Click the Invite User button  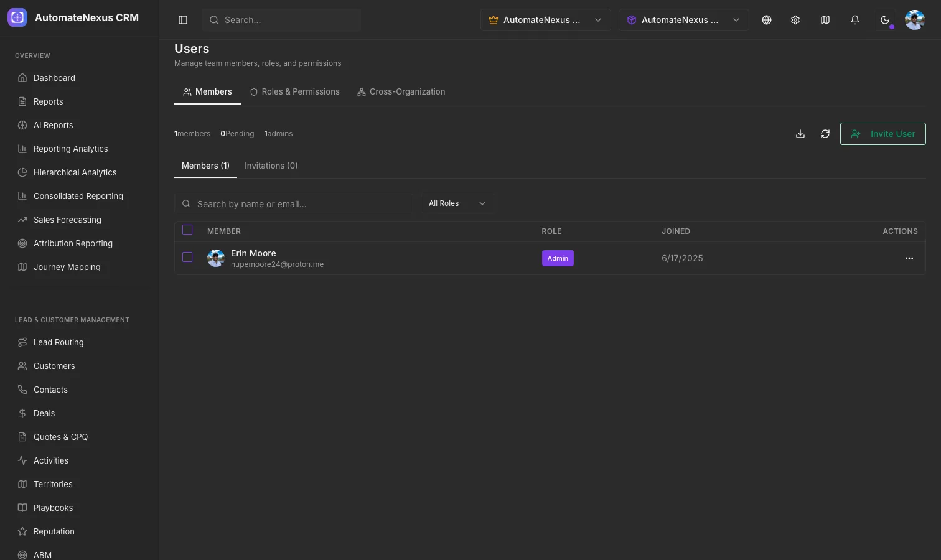(882, 134)
